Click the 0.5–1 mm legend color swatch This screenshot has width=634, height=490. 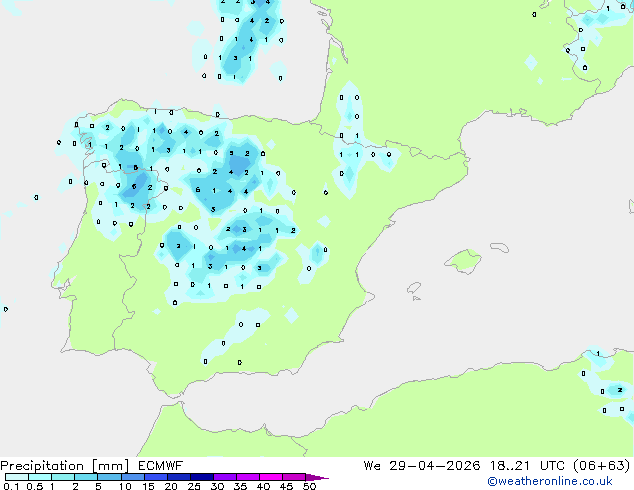(40, 477)
